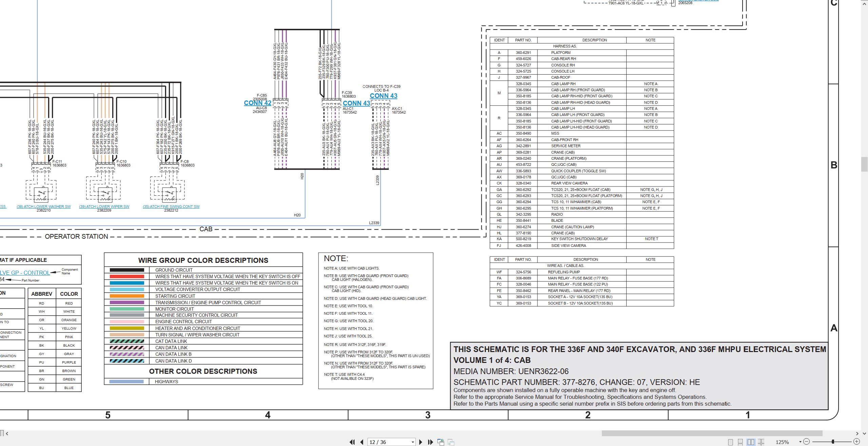Click MEDIA NUMBER: UENR3622-06 text
This screenshot has height=446, width=868.
point(511,371)
